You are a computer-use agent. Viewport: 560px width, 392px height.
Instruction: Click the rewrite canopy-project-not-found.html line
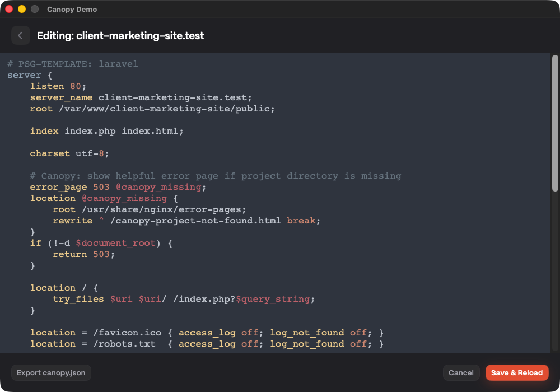(186, 221)
